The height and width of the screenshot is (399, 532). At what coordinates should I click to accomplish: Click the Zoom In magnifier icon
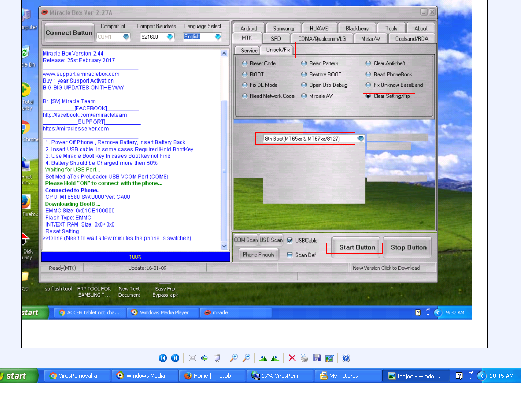pyautogui.click(x=234, y=358)
